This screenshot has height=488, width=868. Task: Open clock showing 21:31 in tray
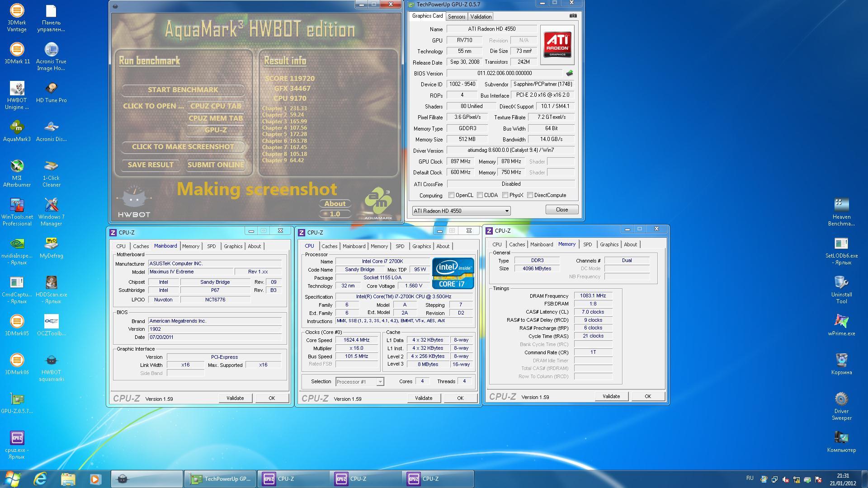coord(843,479)
